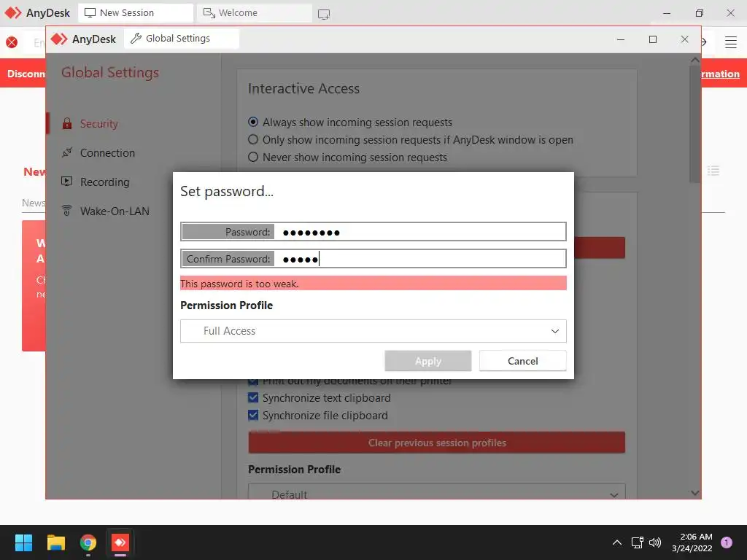Click the network icon in system tray
The image size is (747, 560).
pos(637,542)
